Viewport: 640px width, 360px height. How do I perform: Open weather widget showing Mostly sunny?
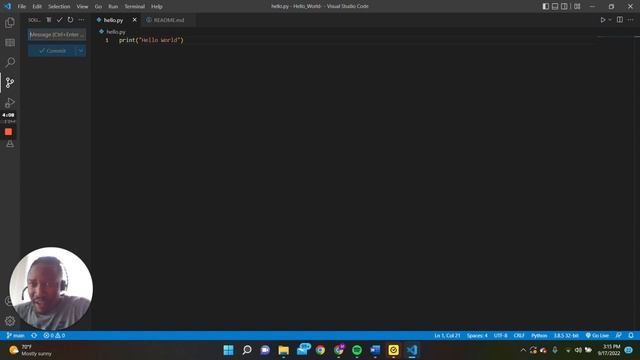(x=31, y=350)
